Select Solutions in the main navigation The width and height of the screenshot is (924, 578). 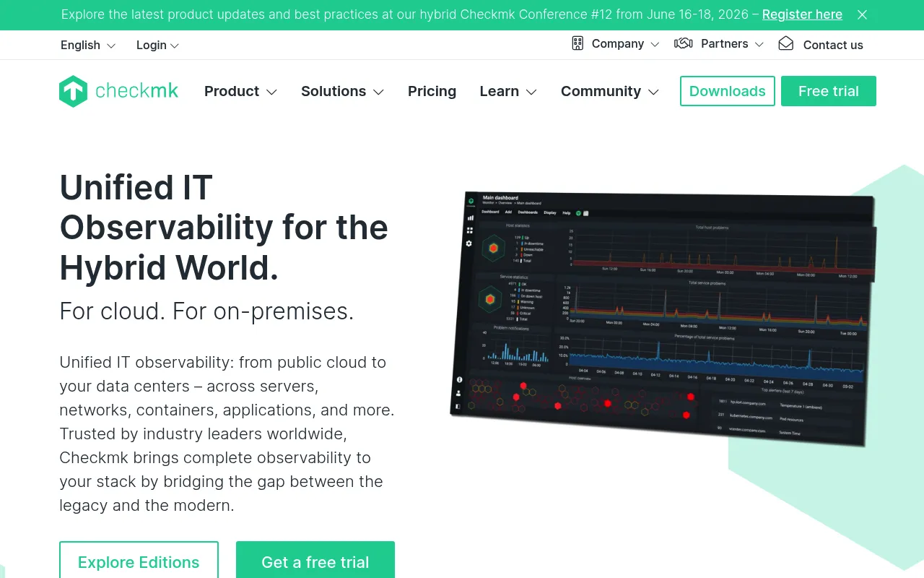tap(334, 91)
